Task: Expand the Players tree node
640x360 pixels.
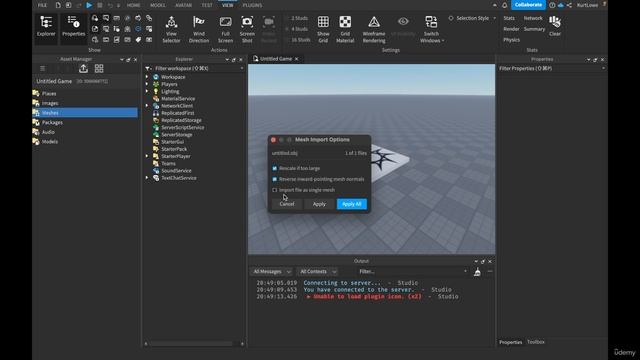Action: point(147,84)
